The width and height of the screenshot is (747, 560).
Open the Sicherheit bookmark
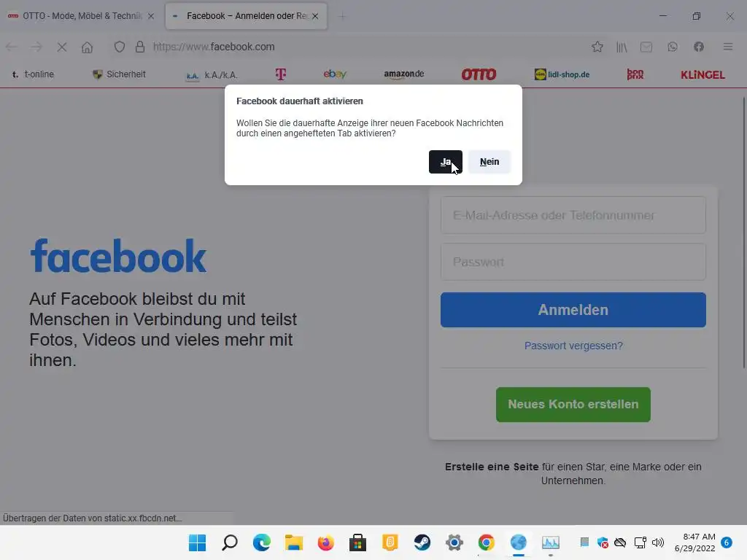(x=119, y=74)
